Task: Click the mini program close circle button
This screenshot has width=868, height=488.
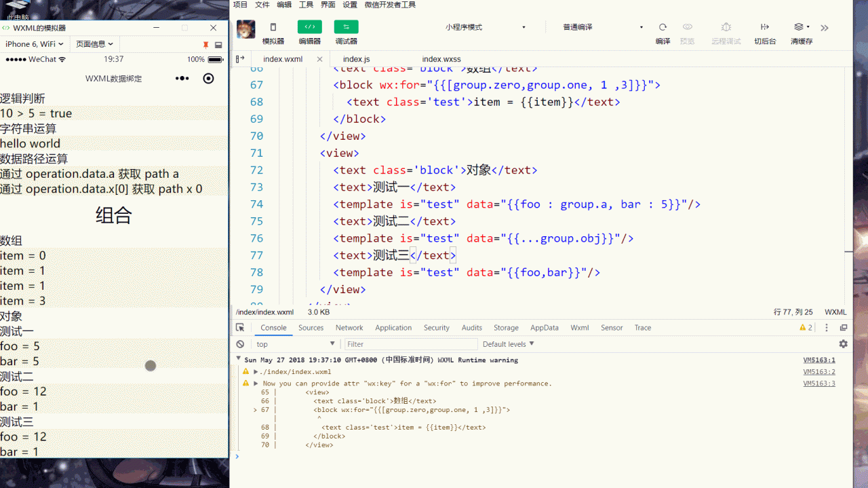Action: pos(209,79)
